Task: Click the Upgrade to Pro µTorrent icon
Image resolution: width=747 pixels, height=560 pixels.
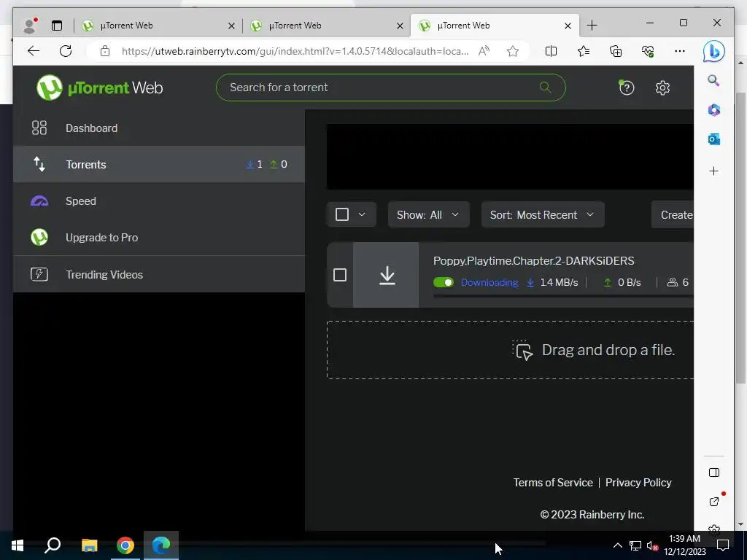Action: [x=39, y=237]
